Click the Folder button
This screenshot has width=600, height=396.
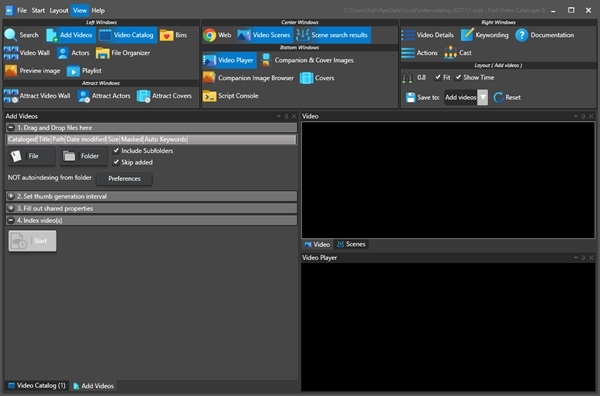[x=83, y=156]
